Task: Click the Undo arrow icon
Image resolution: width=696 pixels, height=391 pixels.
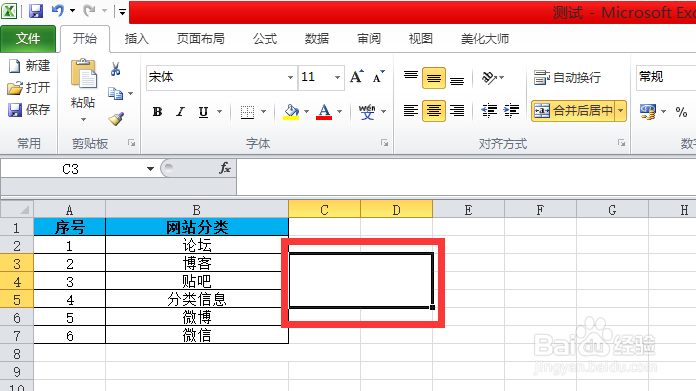Action: pyautogui.click(x=58, y=11)
